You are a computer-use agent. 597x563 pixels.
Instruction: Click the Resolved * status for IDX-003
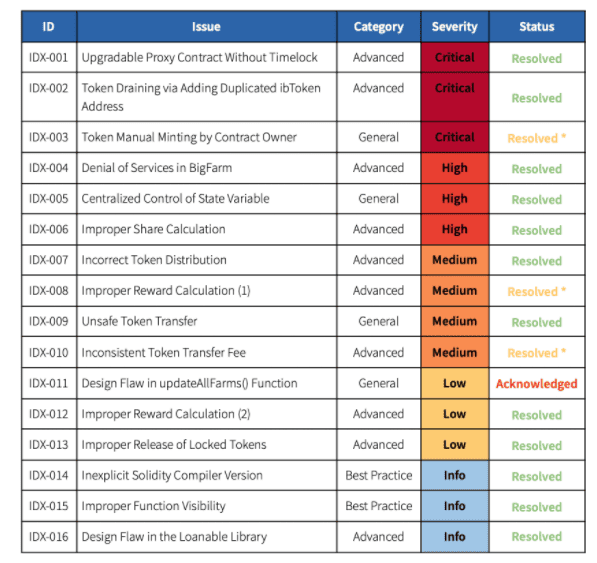tap(536, 138)
